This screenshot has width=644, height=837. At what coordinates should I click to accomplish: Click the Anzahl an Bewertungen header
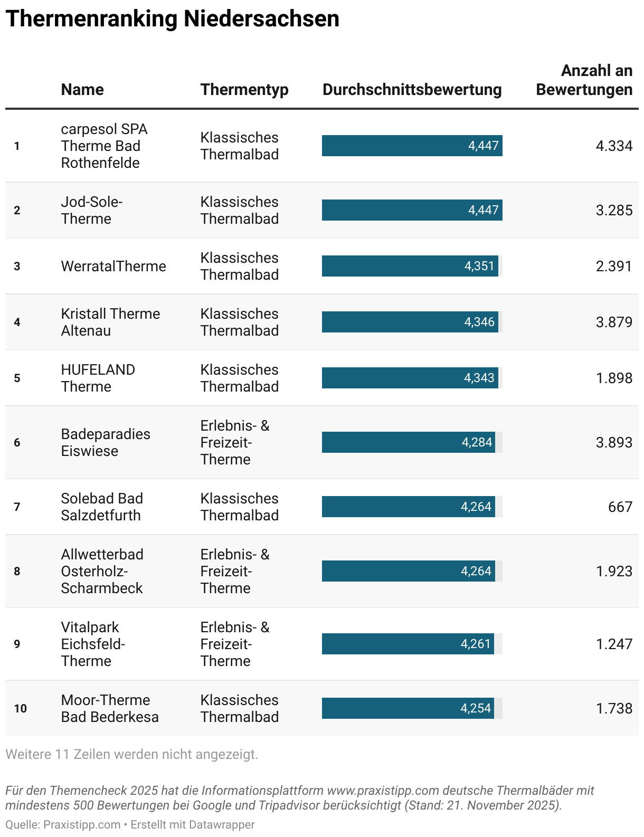pos(584,80)
